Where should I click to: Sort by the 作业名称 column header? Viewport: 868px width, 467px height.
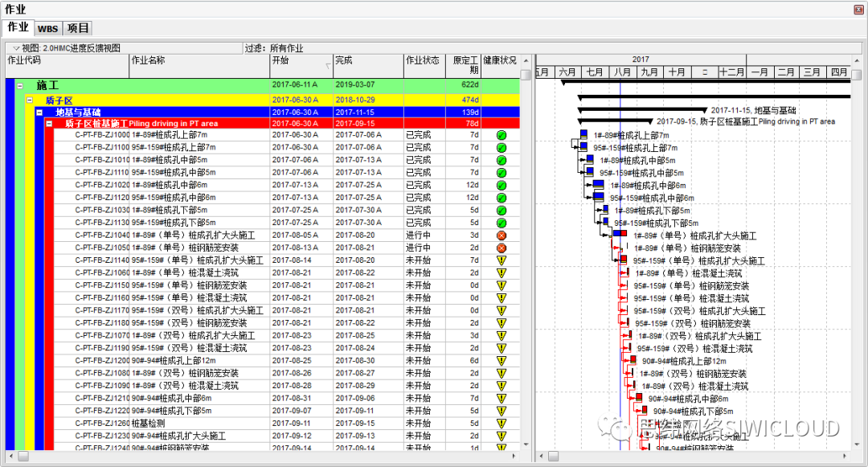tap(199, 66)
